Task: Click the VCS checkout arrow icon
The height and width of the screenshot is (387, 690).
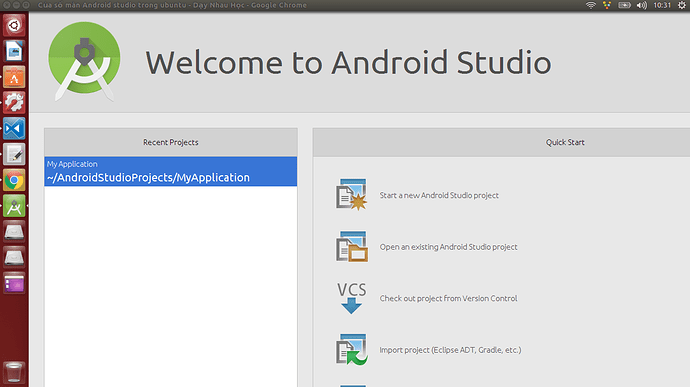Action: [352, 298]
